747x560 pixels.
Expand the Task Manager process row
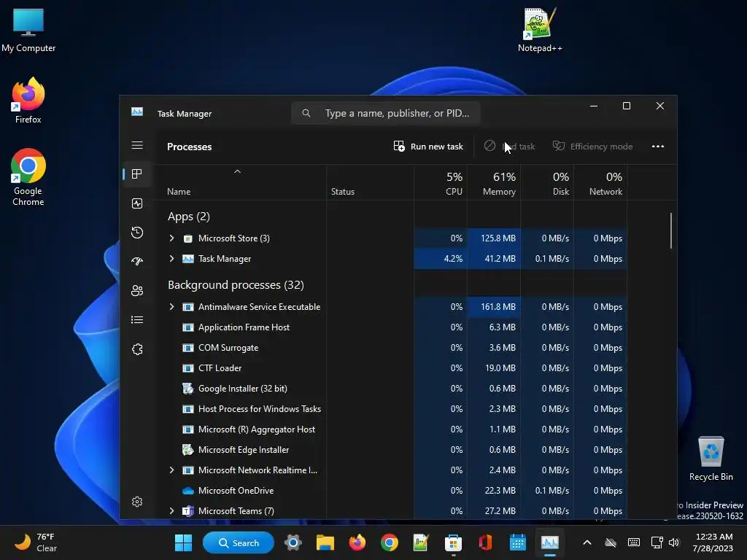click(172, 259)
